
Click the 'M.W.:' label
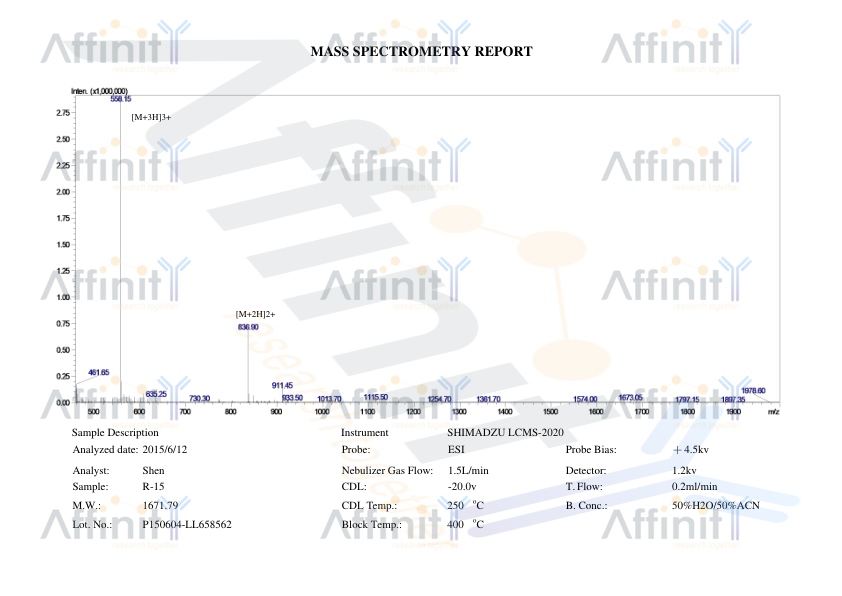[86, 506]
